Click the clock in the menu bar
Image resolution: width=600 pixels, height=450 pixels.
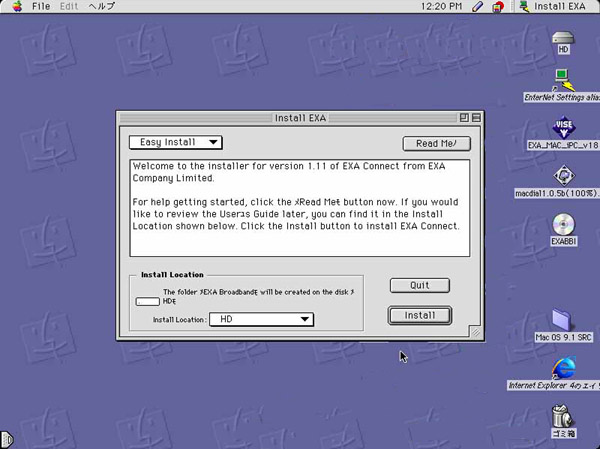tap(440, 7)
